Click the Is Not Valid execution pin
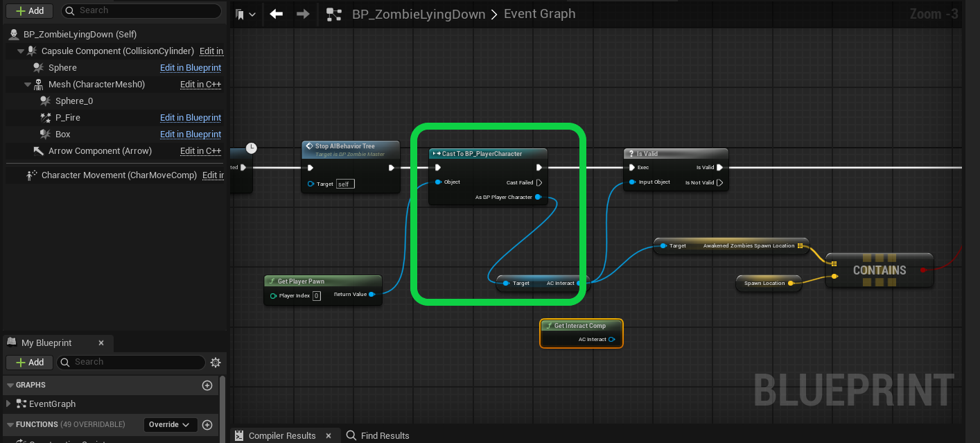The height and width of the screenshot is (443, 980). point(719,183)
